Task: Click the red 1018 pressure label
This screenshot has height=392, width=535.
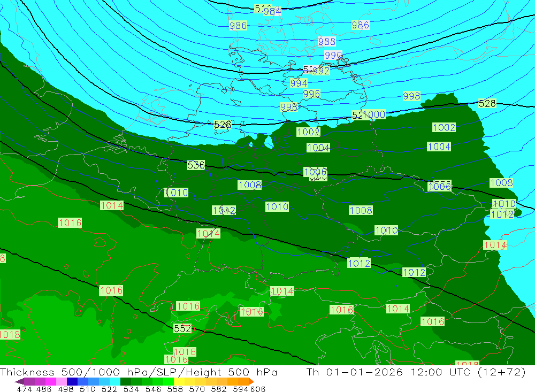Action: tap(10, 334)
